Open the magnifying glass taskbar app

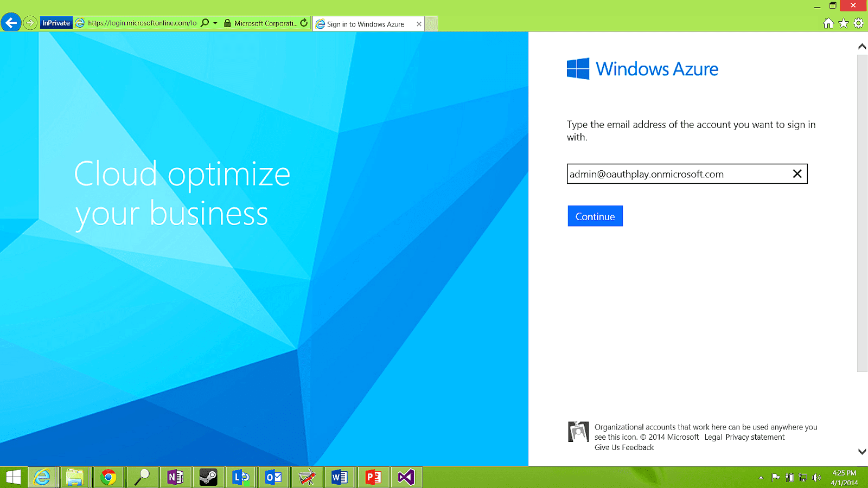point(142,477)
